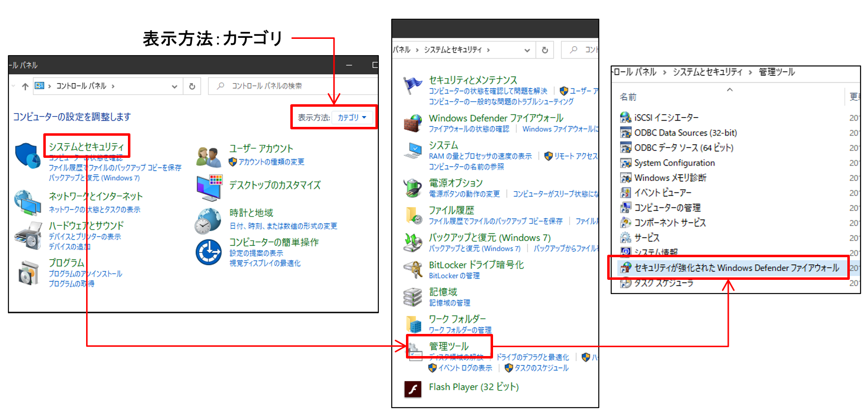Click the Windows Defender ファイアウォール brick wall icon
868x419 pixels.
tap(413, 123)
